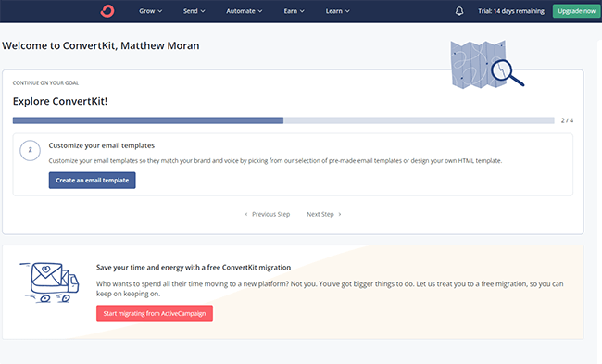Start migrating from ActiveCampaign
602x364 pixels.
[x=155, y=313]
